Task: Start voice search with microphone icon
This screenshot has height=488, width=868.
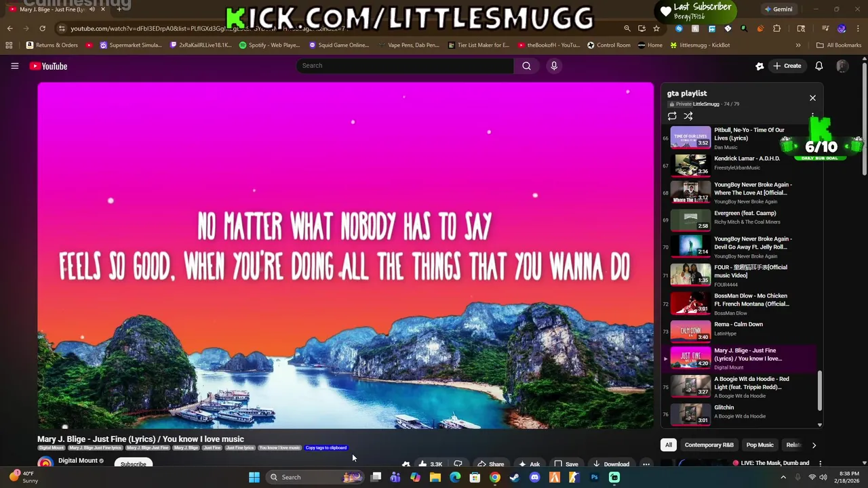Action: tap(554, 66)
